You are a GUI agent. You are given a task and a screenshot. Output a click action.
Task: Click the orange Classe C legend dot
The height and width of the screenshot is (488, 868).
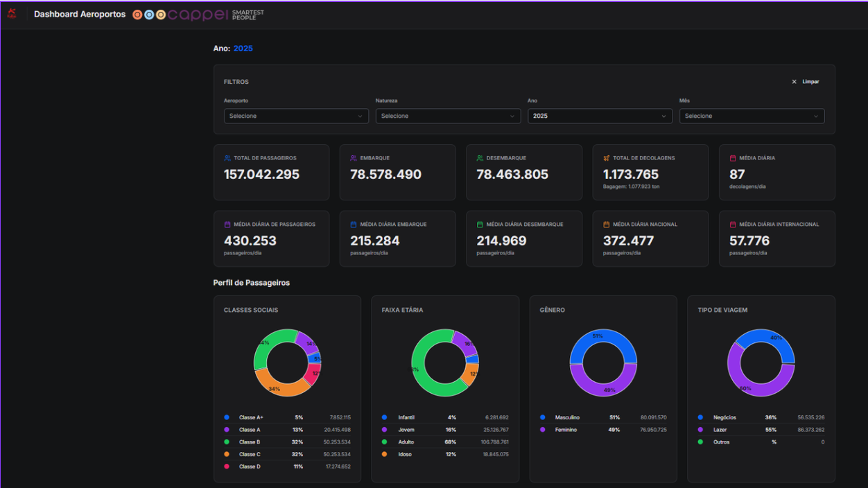(227, 454)
